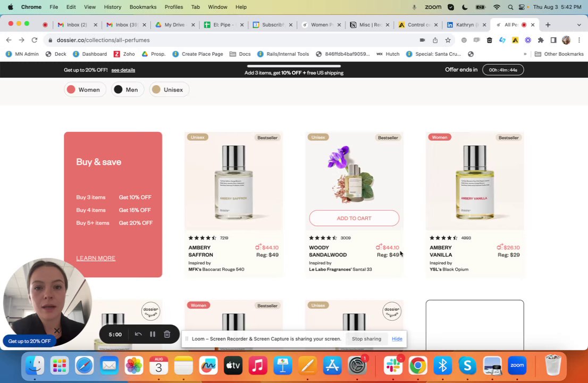Click the Spotlight search icon in menu bar
Screen dimensions: 588x383
click(x=510, y=7)
